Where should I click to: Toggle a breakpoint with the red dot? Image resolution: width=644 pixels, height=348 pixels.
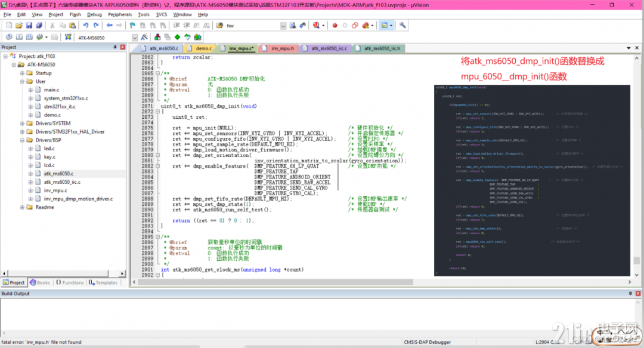[335, 26]
